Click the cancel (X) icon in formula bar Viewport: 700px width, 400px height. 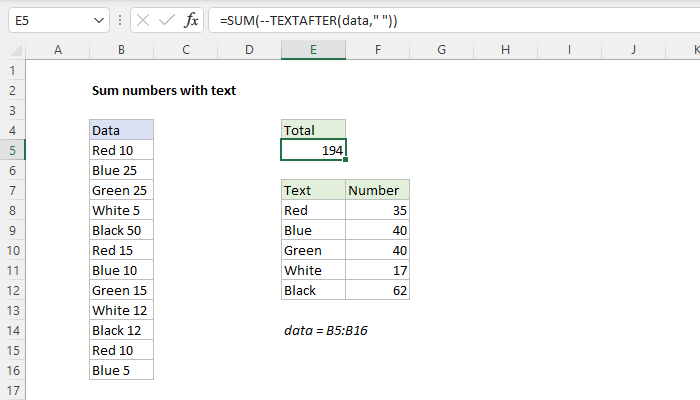[144, 21]
